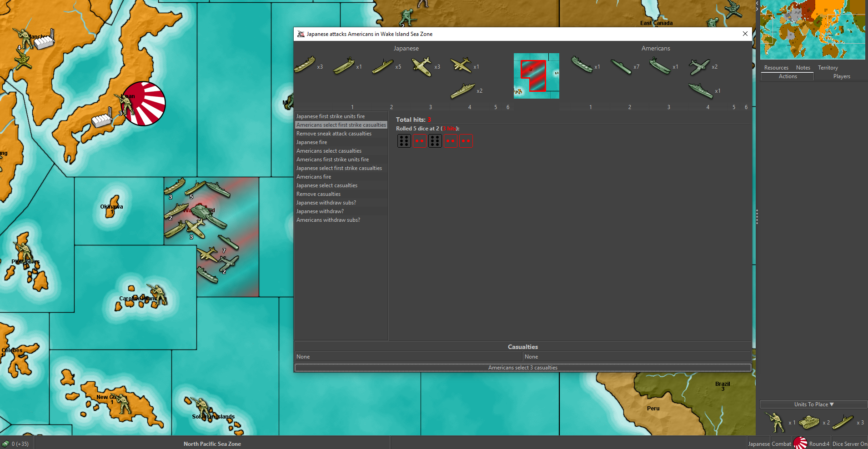Image resolution: width=868 pixels, height=449 pixels.
Task: Click the Wake Island battle zone preview image
Action: coord(537,76)
